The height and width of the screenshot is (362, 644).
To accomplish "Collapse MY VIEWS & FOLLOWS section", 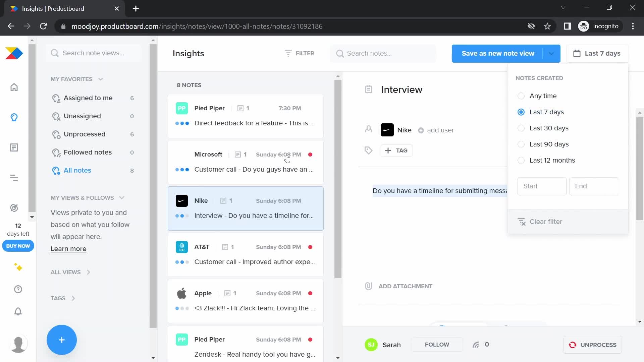I will pyautogui.click(x=122, y=198).
